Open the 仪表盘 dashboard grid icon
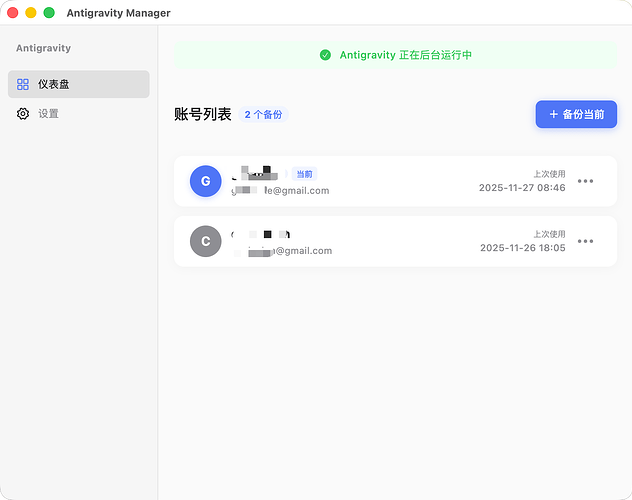This screenshot has height=500, width=632. tap(23, 84)
